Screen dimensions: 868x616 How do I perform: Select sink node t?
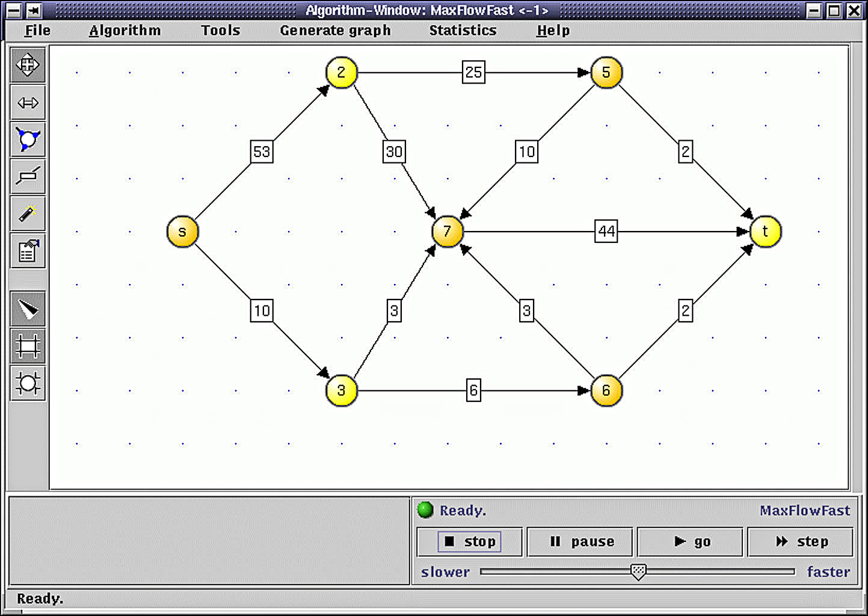tap(765, 232)
